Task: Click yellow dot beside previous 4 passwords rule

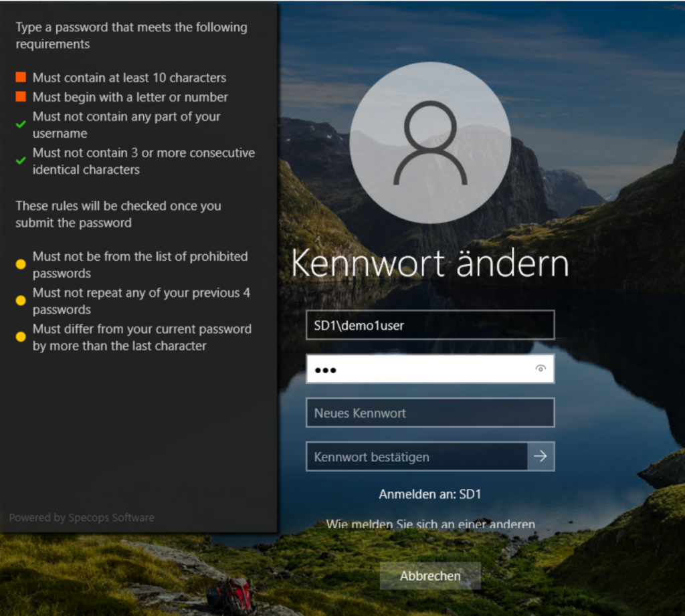Action: click(x=21, y=300)
